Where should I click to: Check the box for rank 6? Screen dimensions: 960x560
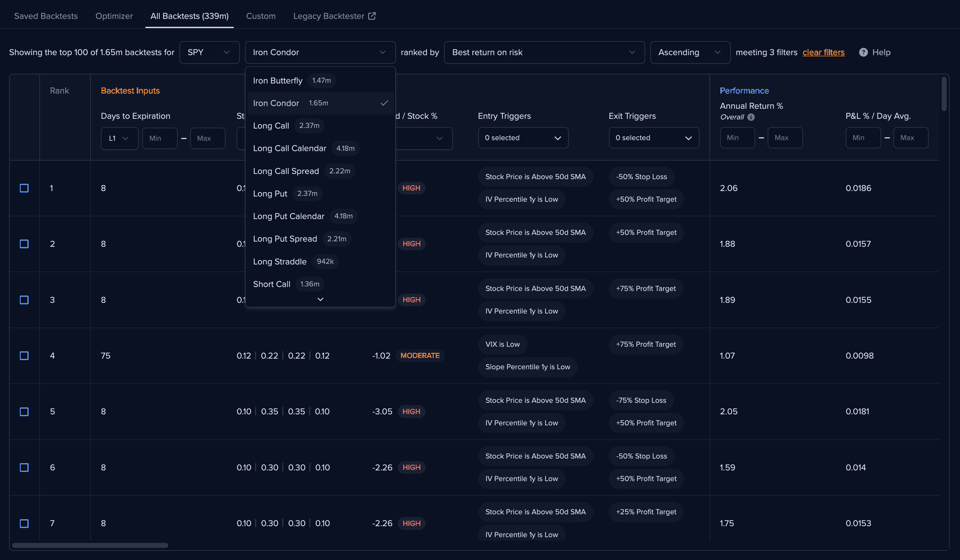coord(24,467)
